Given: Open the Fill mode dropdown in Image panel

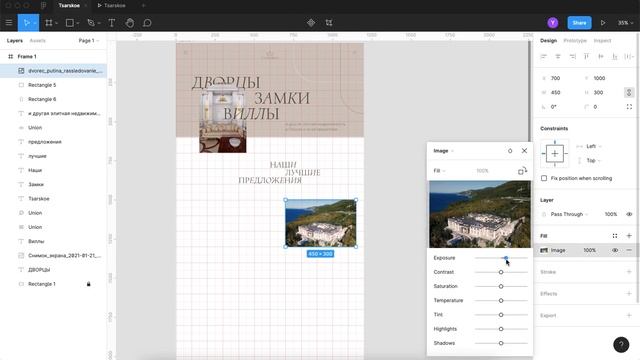Looking at the screenshot, I should click(439, 171).
